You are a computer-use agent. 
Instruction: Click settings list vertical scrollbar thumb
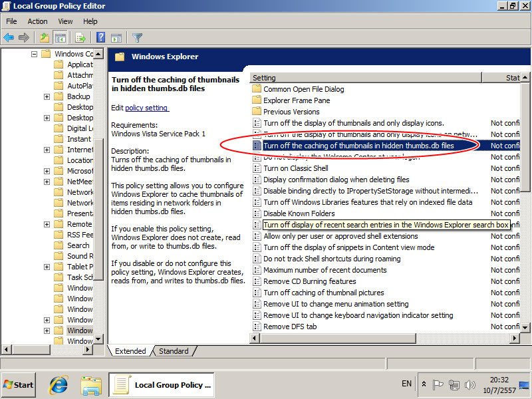[525, 136]
